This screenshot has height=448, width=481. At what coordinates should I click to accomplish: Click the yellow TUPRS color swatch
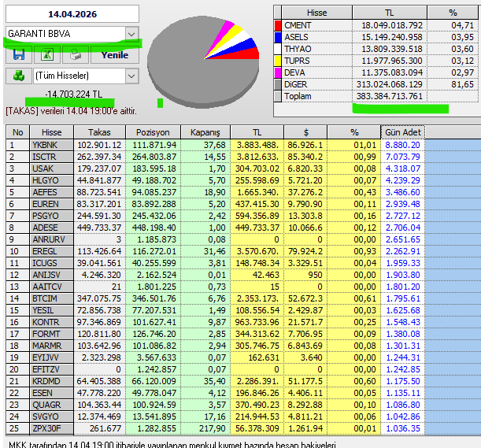[x=278, y=61]
